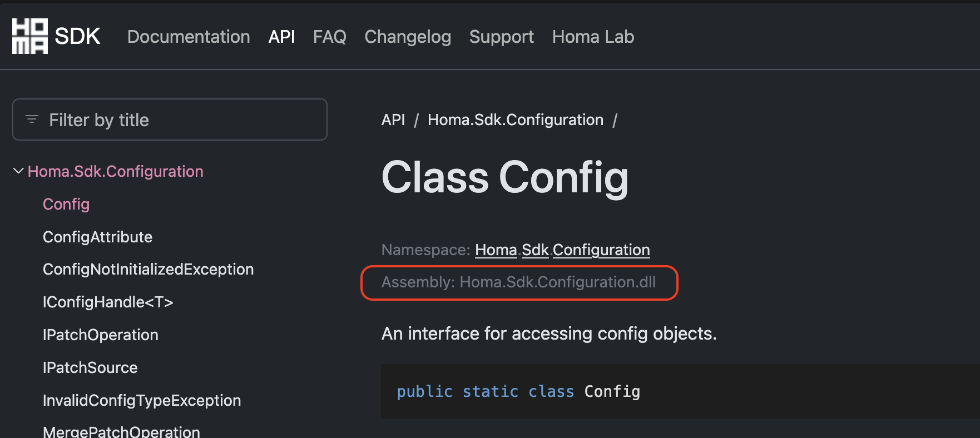Open the Homa.Sdk.Configuration namespace link
980x438 pixels.
click(x=562, y=250)
